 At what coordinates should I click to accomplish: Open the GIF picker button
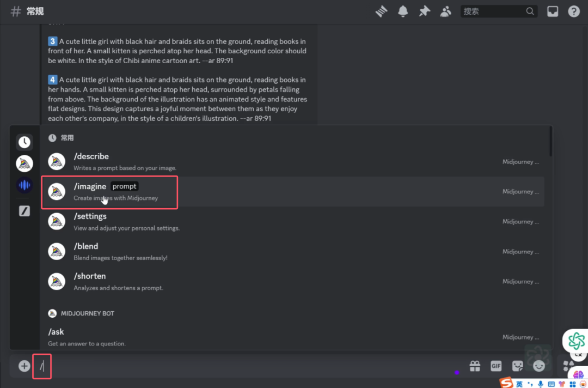click(496, 366)
